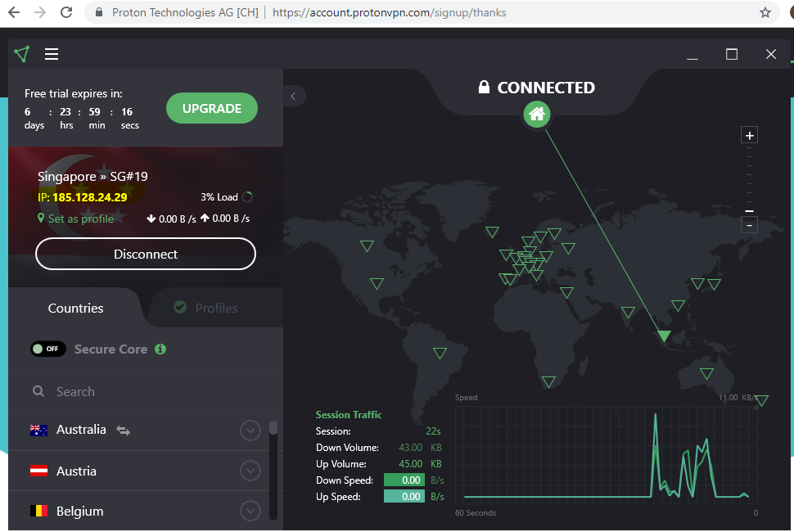The height and width of the screenshot is (532, 794).
Task: Switch to the Countries tab
Action: [75, 308]
